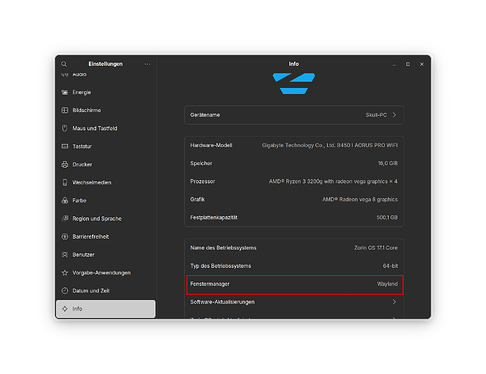This screenshot has height=374, width=486.
Task: Select Barrierefreiheit in the sidebar
Action: point(106,237)
